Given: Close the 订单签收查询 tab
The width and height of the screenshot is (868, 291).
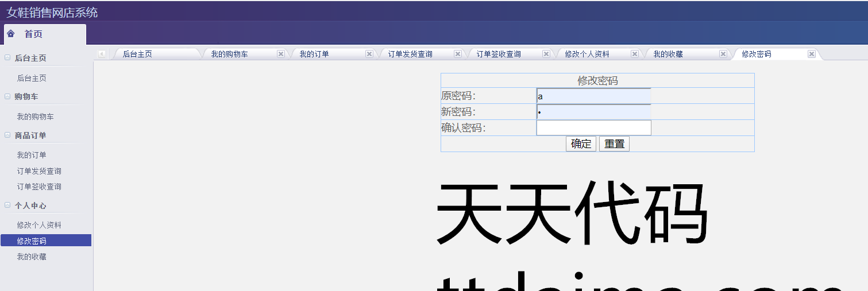Looking at the screenshot, I should (546, 54).
